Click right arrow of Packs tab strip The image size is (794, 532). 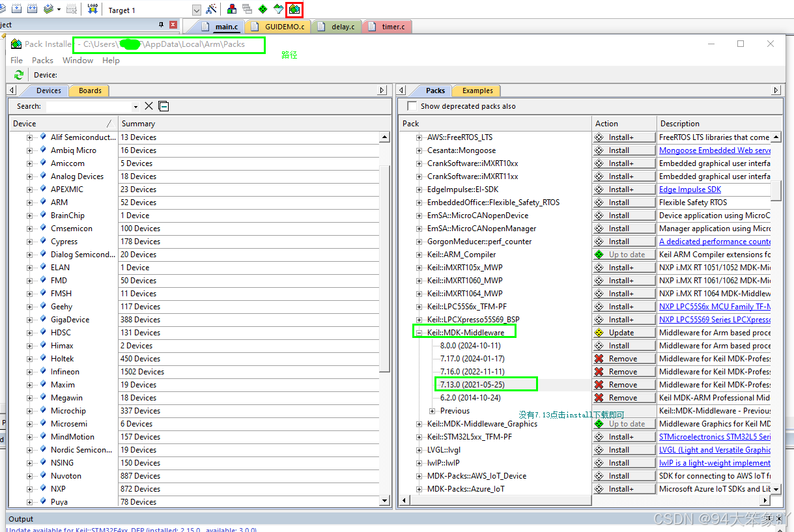(776, 91)
